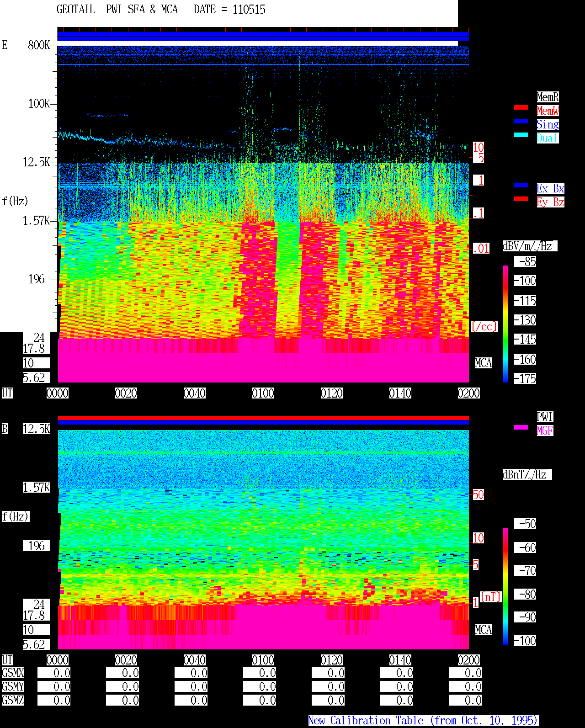Click the -85 color scale value
This screenshot has height=728, width=585.
(525, 261)
